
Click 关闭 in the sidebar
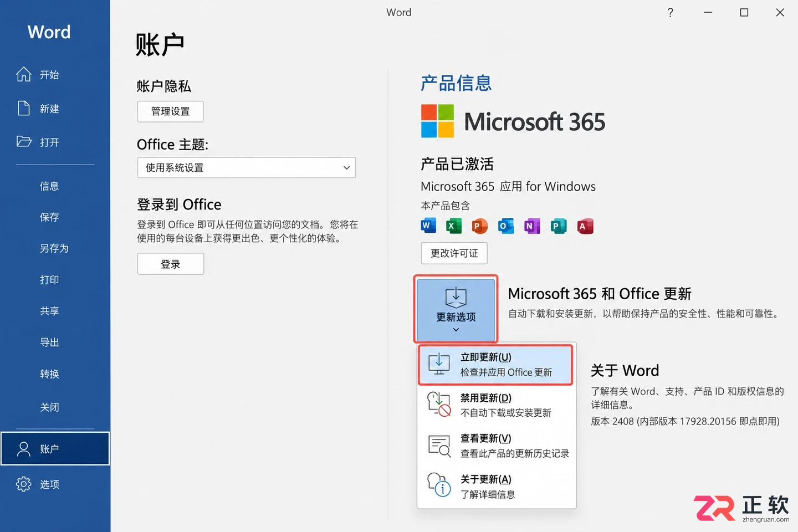[x=49, y=407]
